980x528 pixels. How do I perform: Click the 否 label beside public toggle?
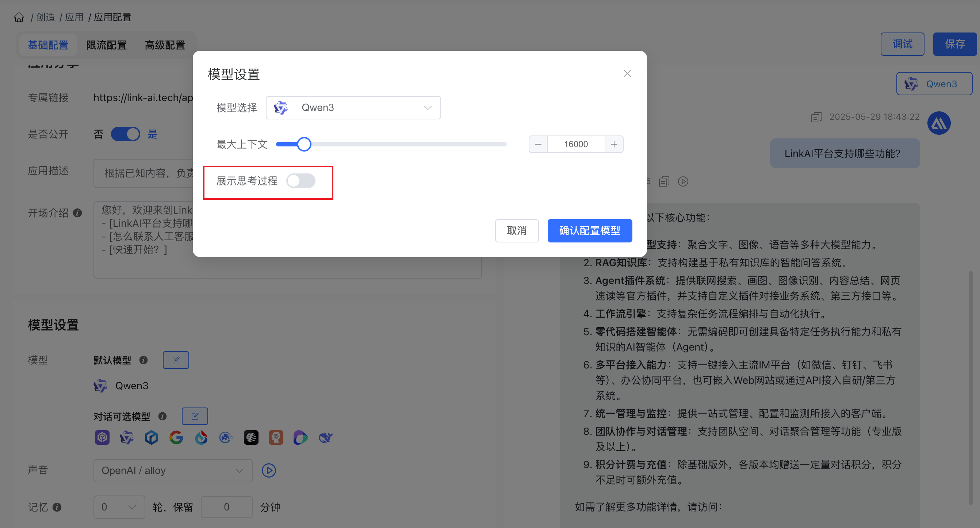99,134
